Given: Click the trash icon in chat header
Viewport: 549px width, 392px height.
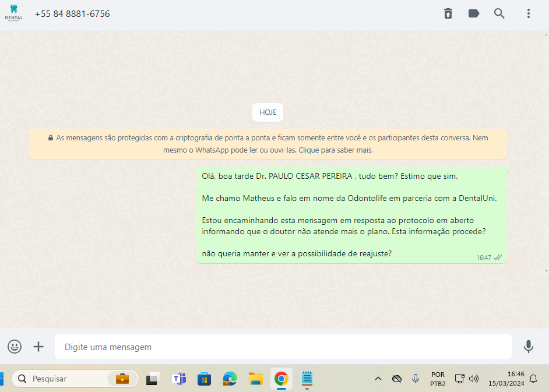Looking at the screenshot, I should tap(448, 13).
